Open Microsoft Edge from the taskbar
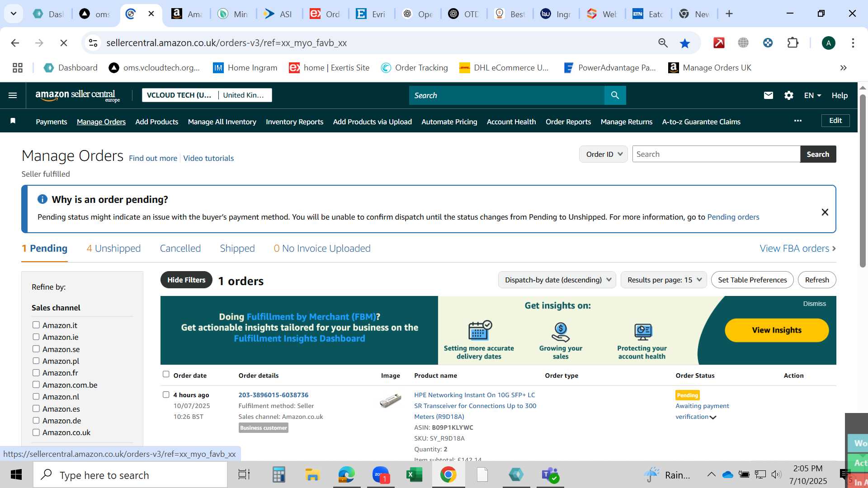This screenshot has height=488, width=868. (347, 474)
